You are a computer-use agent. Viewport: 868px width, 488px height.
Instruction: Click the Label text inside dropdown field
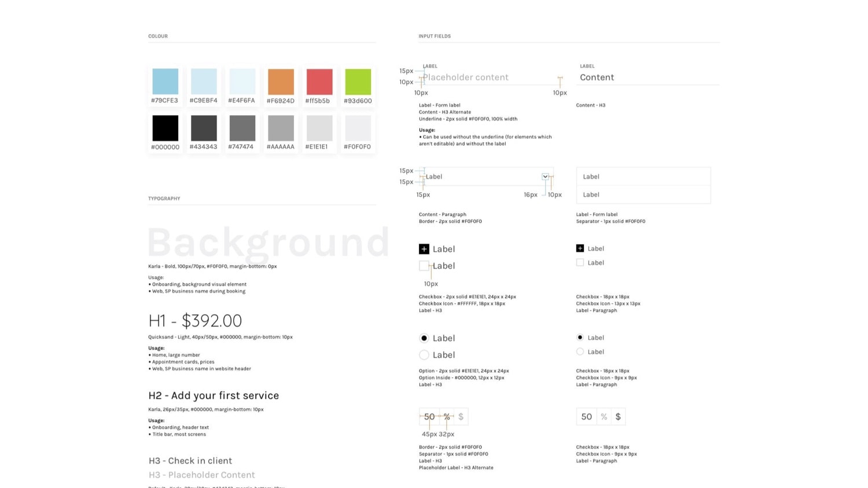pos(434,177)
